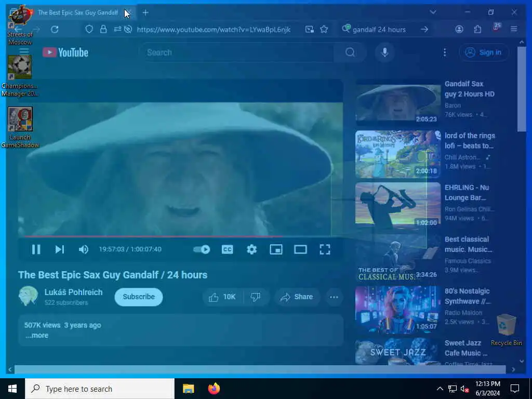Image resolution: width=532 pixels, height=399 pixels.
Task: Turn on closed captions
Action: pos(227,249)
